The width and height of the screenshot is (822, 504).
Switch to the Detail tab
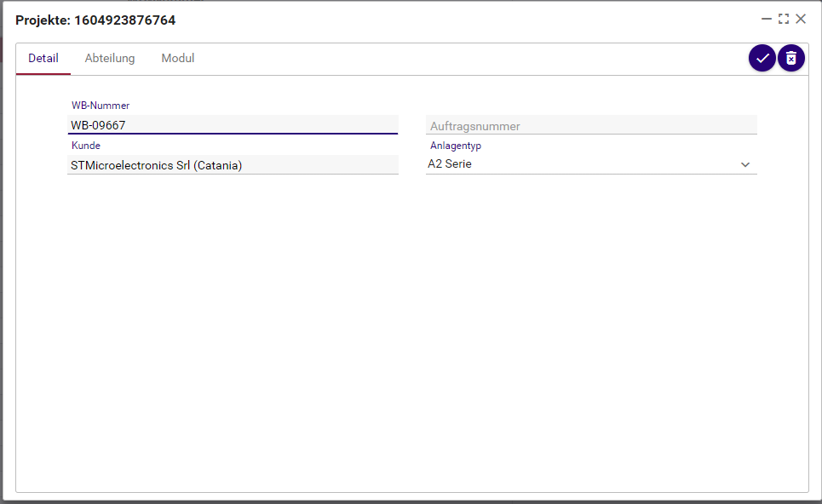(43, 59)
